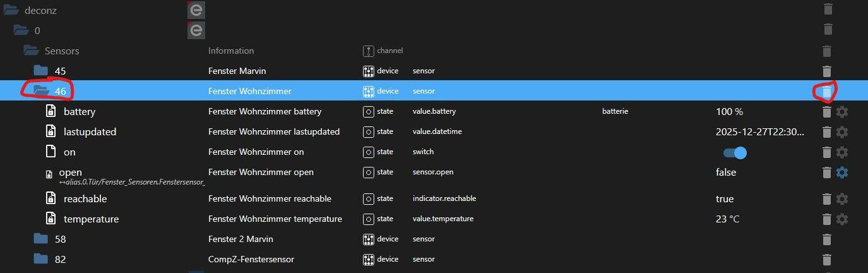Viewport: 868px width, 273px height.
Task: Select the temperature state row
Action: click(x=91, y=219)
